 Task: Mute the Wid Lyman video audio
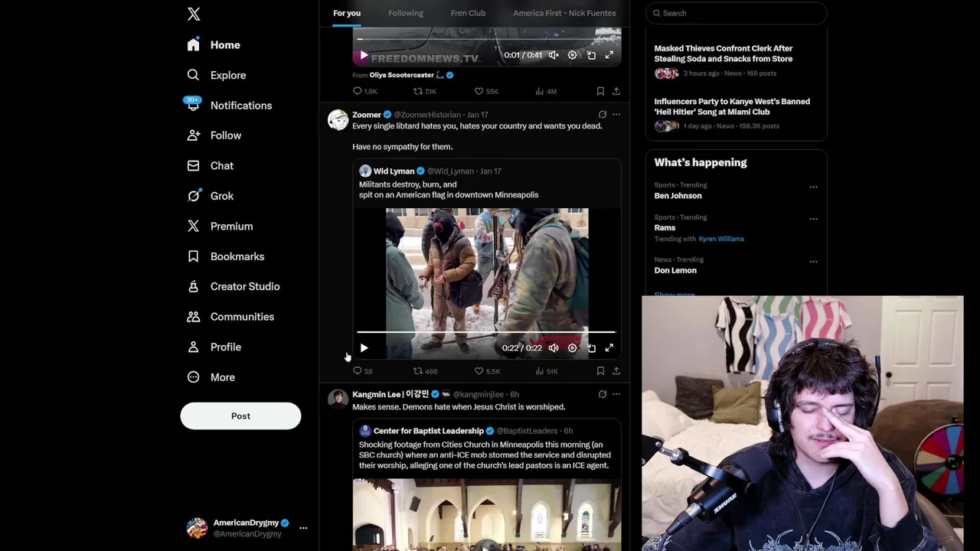pyautogui.click(x=554, y=348)
